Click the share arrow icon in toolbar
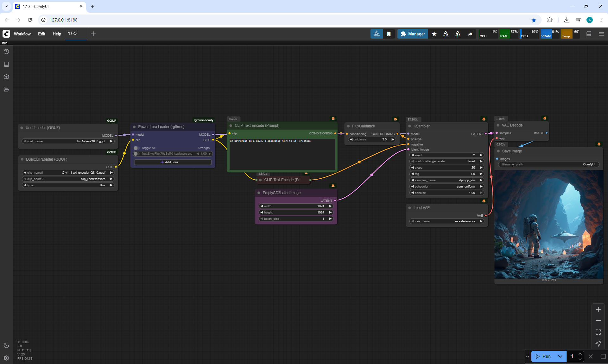Viewport: 608px width, 364px height. click(470, 34)
